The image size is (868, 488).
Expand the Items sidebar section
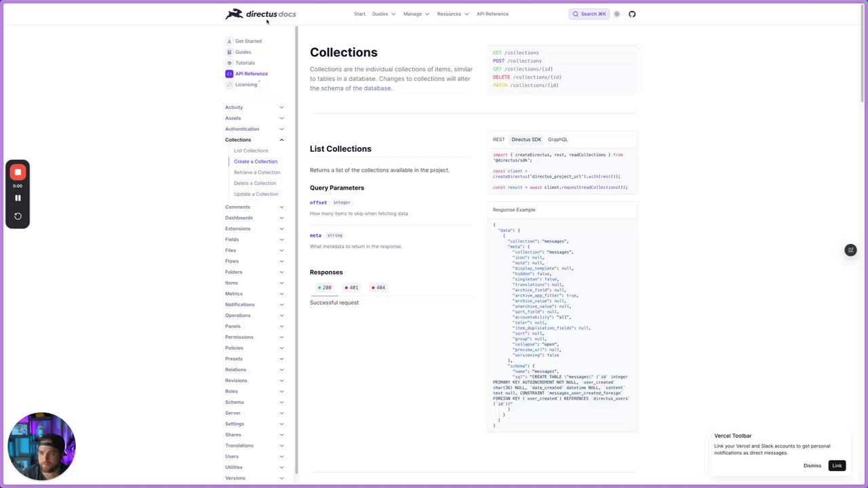point(254,283)
